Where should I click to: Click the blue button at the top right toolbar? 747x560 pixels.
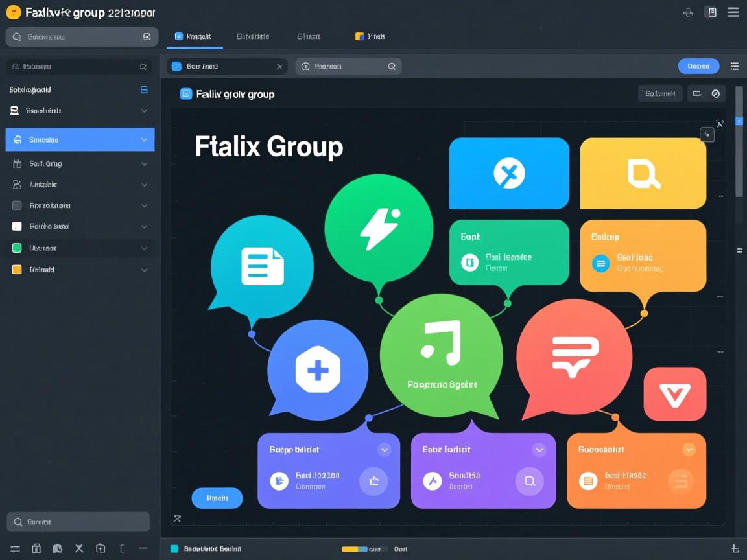[x=698, y=65]
